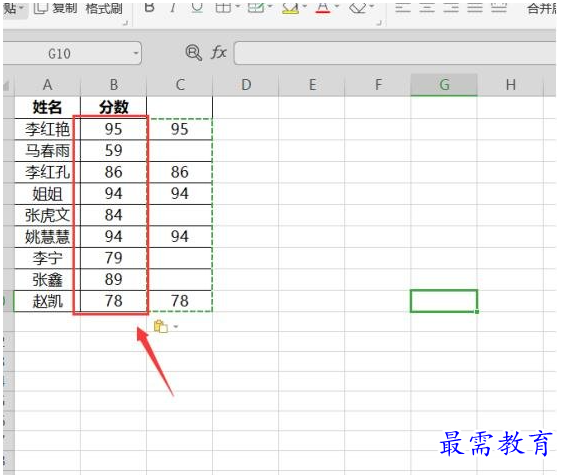Click the magnifier zoom icon near fx

click(194, 53)
